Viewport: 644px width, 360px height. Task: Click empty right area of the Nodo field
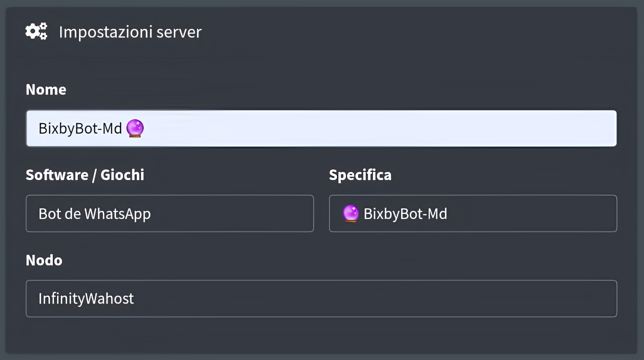(x=471, y=298)
